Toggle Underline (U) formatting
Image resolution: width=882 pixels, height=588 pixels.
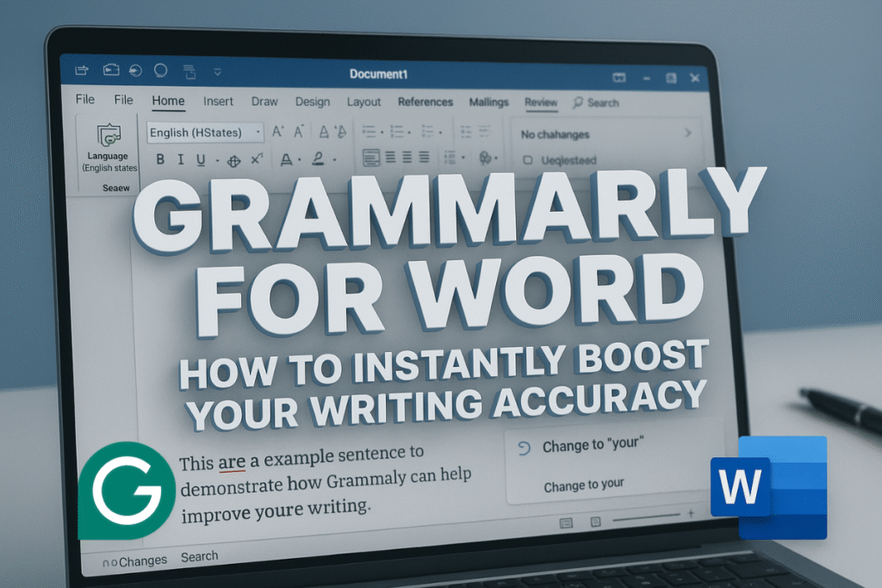tap(201, 160)
